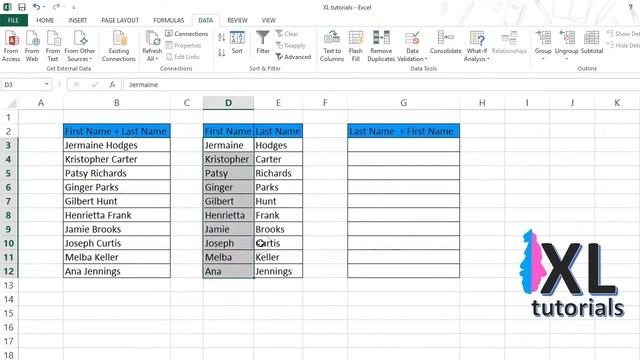Click cell 'Jermaine Hodges'
640x360 pixels.
pos(117,145)
